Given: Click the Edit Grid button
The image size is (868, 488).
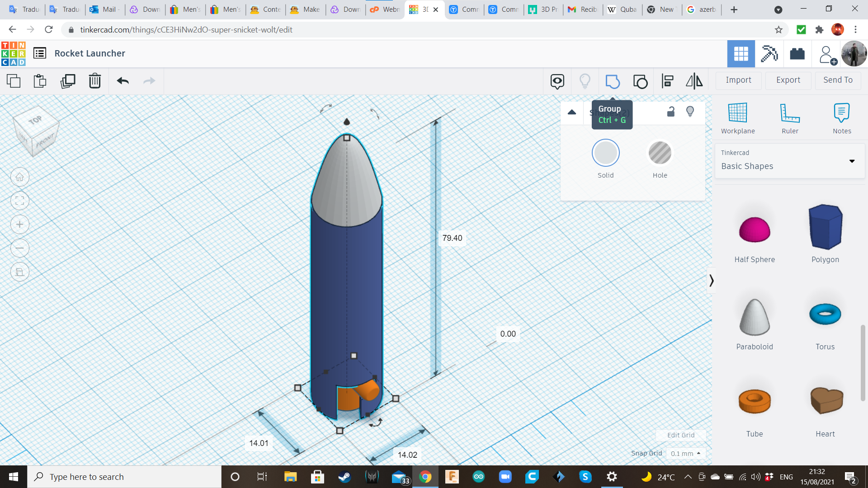Looking at the screenshot, I should (x=680, y=435).
